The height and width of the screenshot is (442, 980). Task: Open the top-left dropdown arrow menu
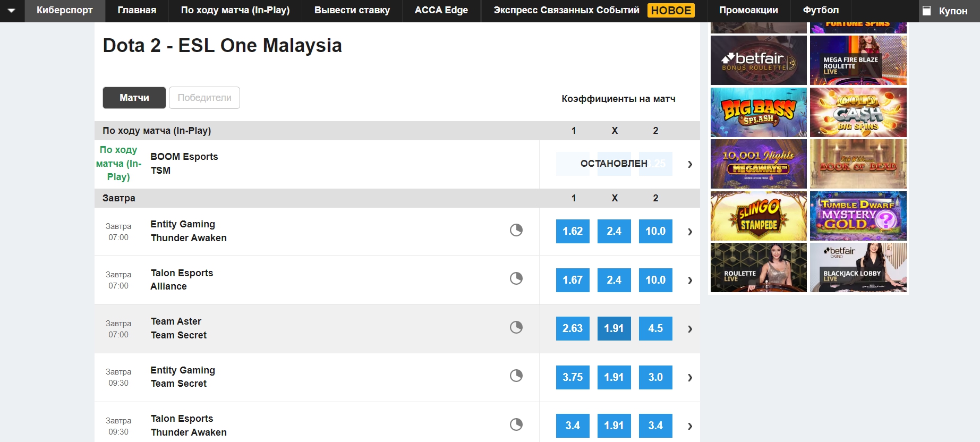tap(12, 11)
